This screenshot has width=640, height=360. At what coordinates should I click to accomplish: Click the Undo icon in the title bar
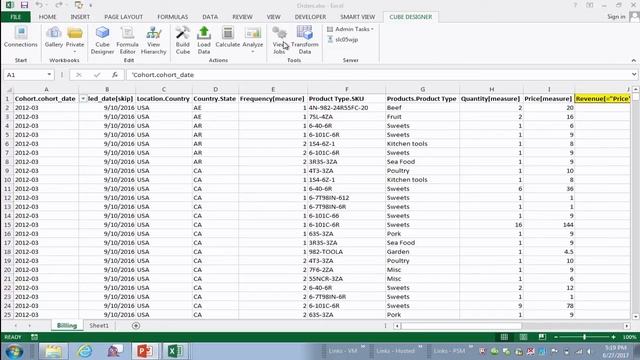tap(39, 5)
